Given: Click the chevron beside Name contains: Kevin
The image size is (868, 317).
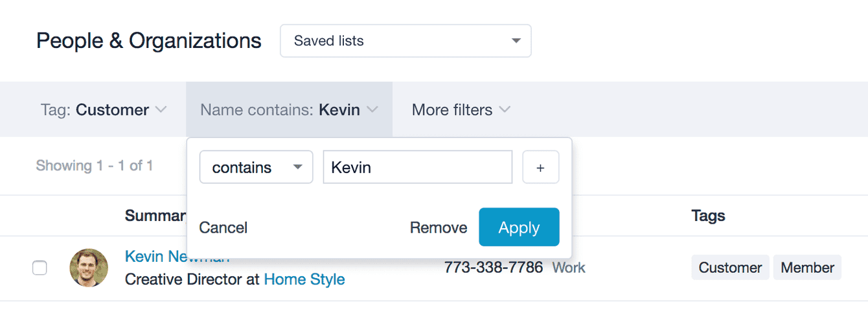Looking at the screenshot, I should [x=372, y=110].
